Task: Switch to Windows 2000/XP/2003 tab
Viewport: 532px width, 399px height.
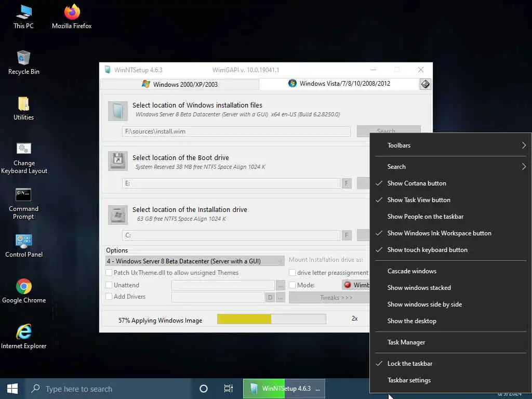Action: [x=180, y=84]
